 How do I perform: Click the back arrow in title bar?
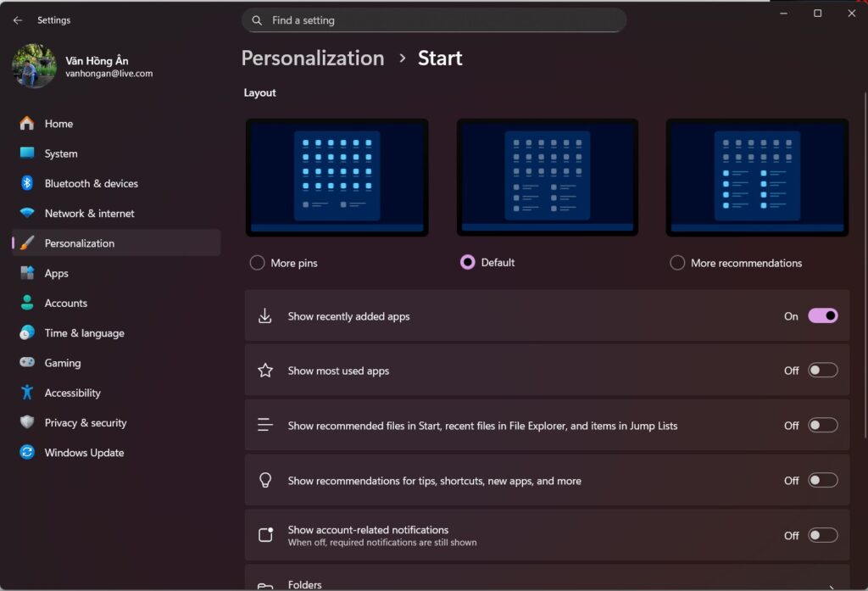[18, 20]
